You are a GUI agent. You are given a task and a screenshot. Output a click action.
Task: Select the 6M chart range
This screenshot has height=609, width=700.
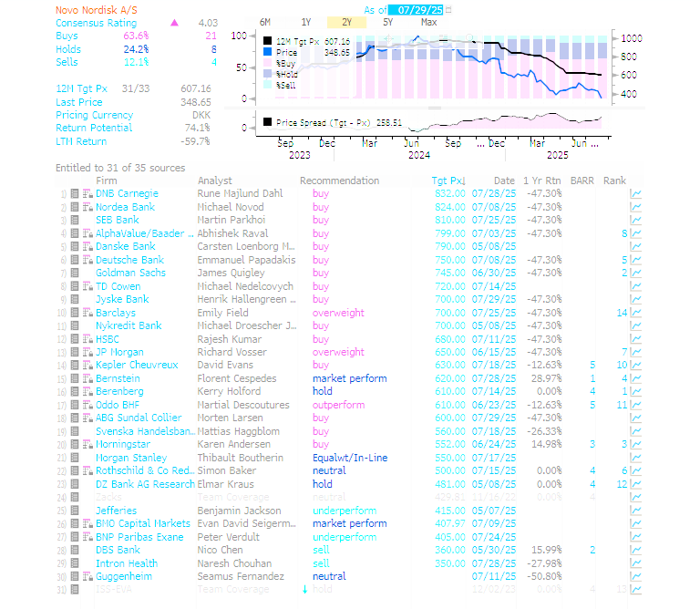pyautogui.click(x=264, y=22)
